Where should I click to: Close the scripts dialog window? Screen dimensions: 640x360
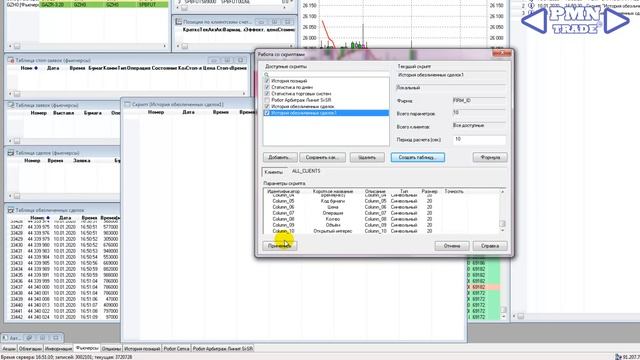(x=502, y=53)
